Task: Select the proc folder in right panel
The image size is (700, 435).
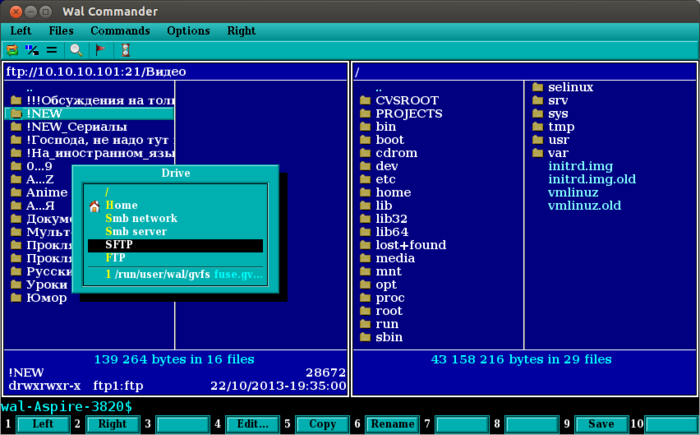Action: (x=438, y=297)
